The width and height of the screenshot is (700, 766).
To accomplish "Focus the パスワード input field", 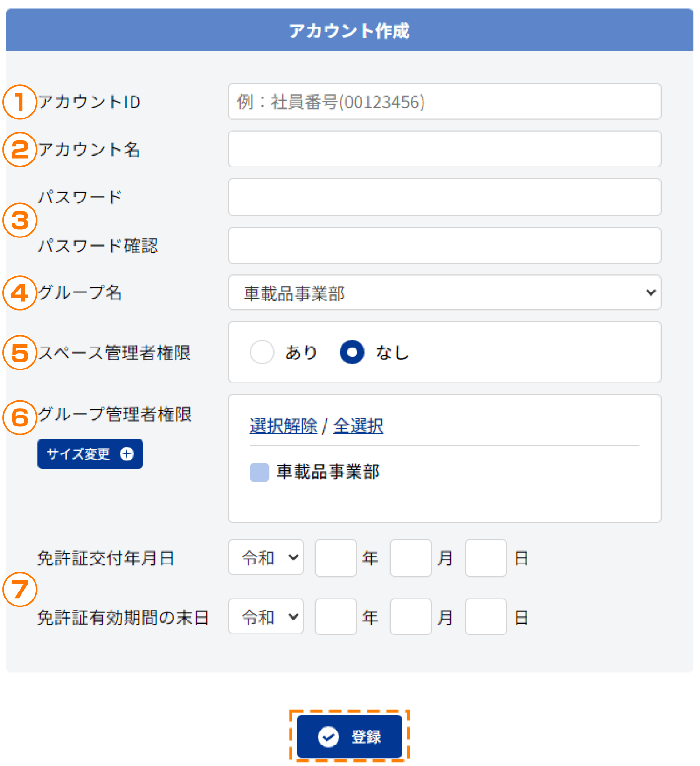I will [444, 197].
